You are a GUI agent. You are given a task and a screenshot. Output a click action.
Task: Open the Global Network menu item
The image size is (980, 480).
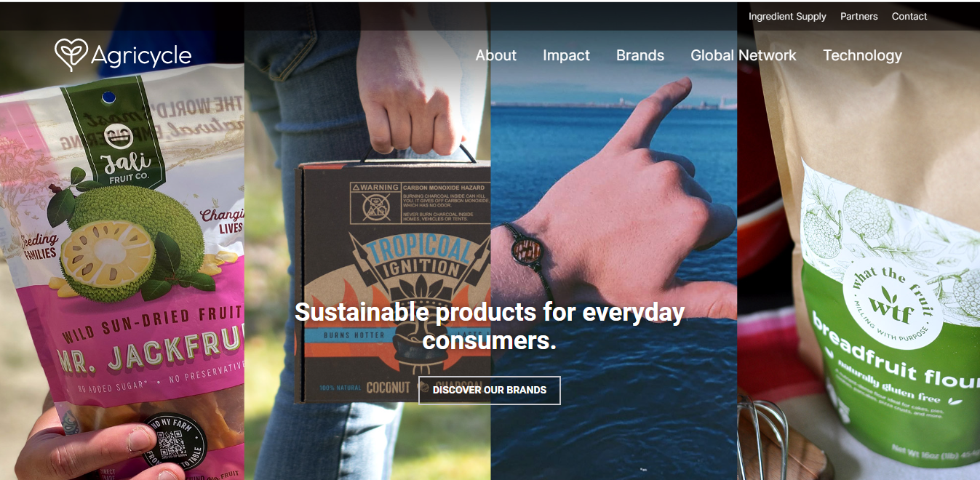point(744,55)
